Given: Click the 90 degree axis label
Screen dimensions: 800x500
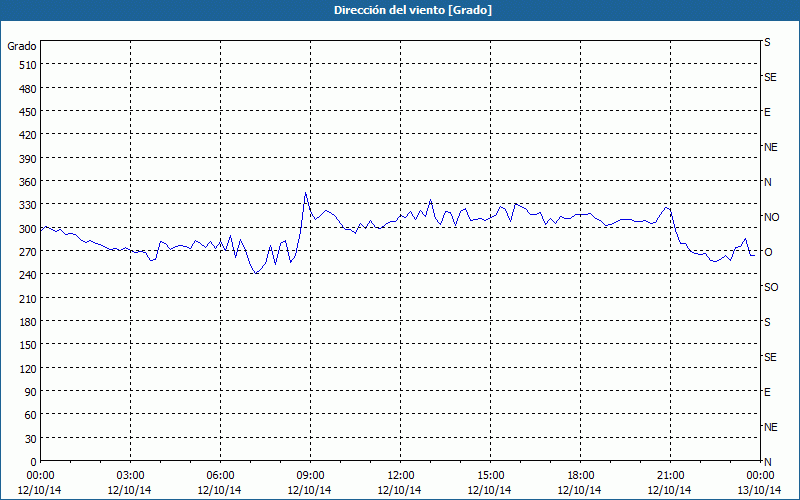Looking at the screenshot, I should (x=31, y=392).
